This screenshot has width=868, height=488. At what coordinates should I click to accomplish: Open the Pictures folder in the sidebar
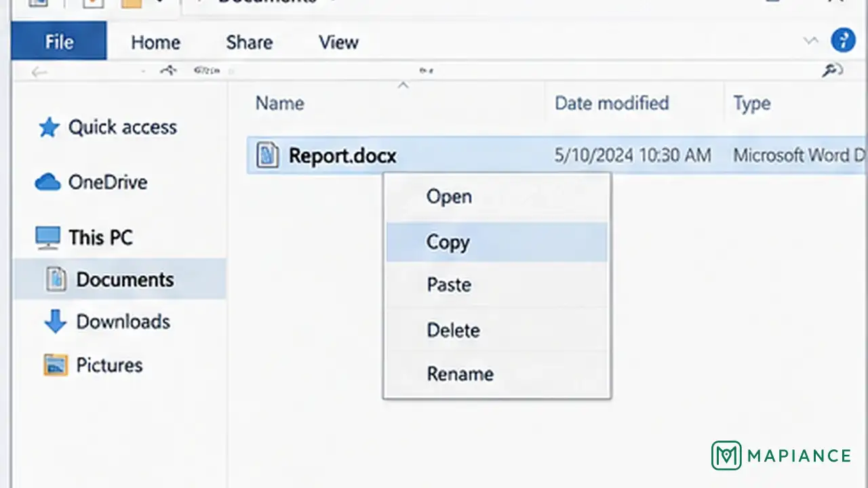tap(109, 365)
